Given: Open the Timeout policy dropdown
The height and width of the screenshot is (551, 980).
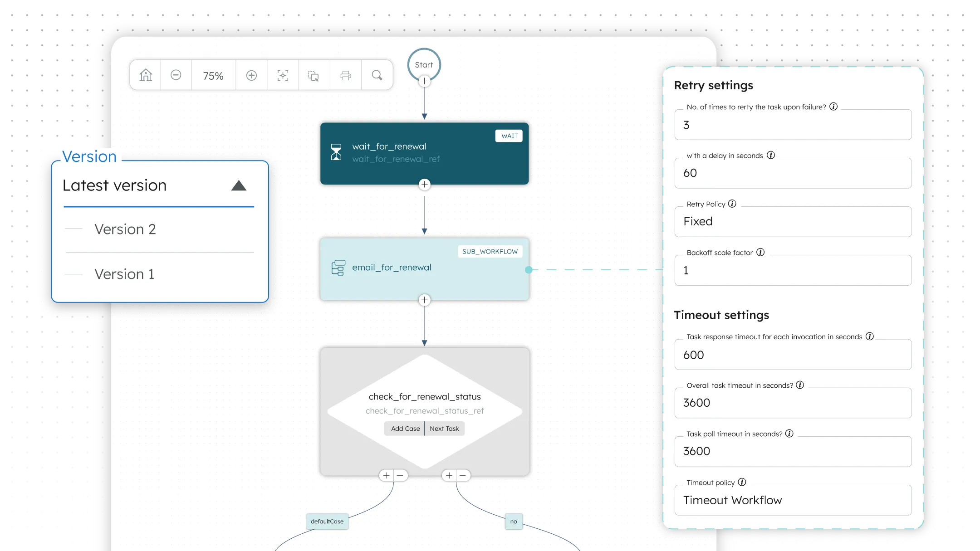Looking at the screenshot, I should (x=793, y=500).
